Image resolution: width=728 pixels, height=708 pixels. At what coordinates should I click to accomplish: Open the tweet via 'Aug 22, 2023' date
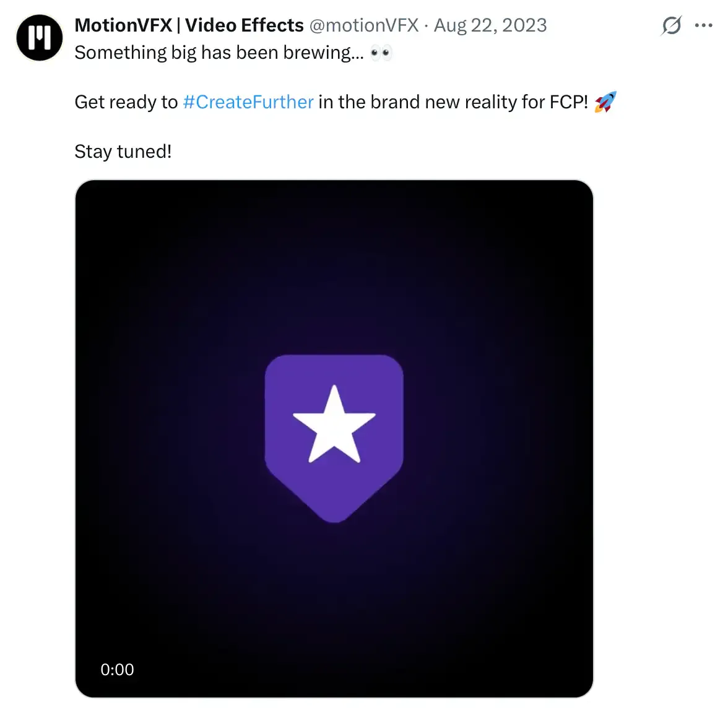[490, 25]
